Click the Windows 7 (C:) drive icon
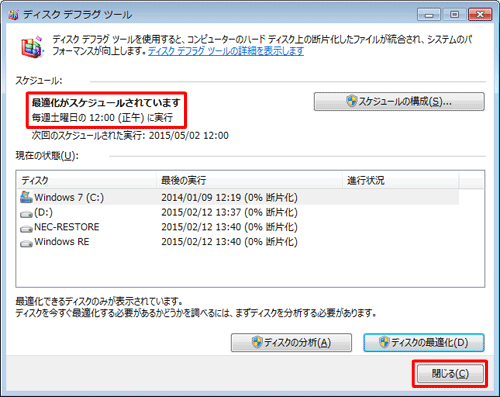Viewport: 500px width, 397px height. tap(26, 197)
